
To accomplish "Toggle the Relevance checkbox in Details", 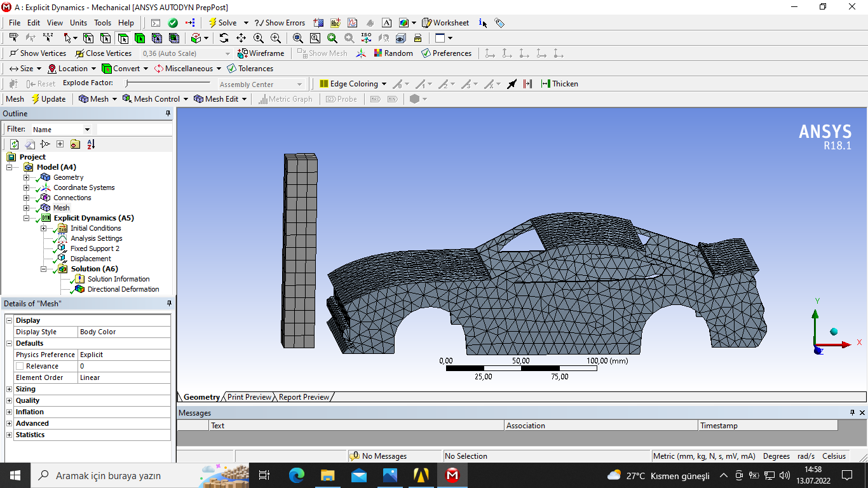I will [20, 366].
